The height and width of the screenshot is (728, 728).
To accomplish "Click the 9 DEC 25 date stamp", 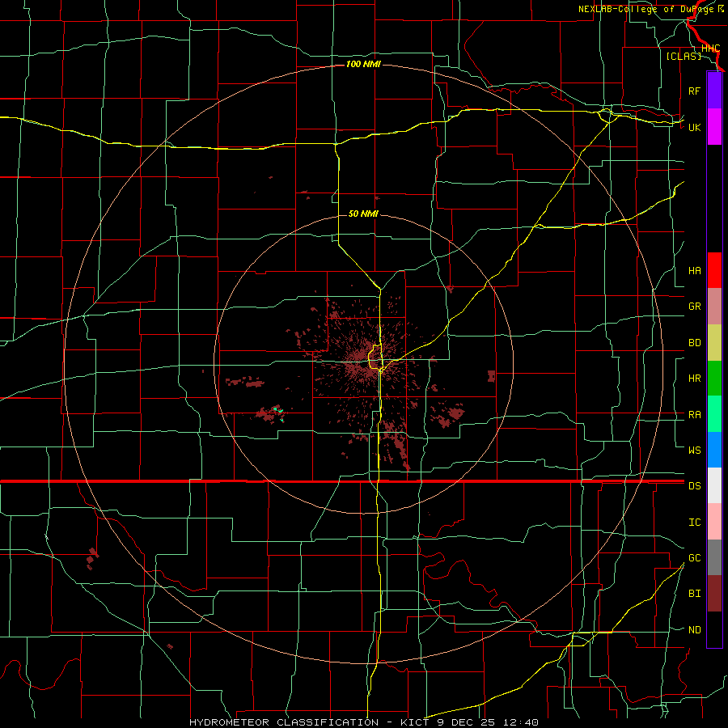I will coord(465,722).
